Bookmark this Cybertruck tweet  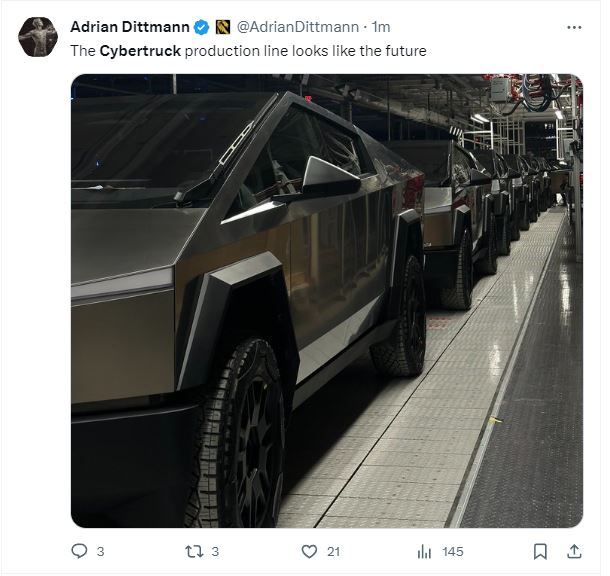(540, 551)
